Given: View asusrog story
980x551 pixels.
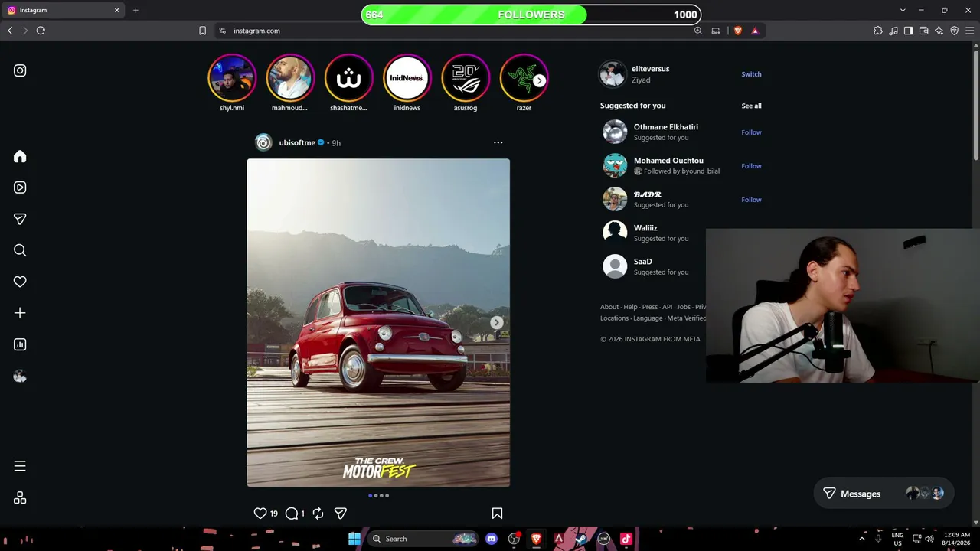Looking at the screenshot, I should 465,78.
